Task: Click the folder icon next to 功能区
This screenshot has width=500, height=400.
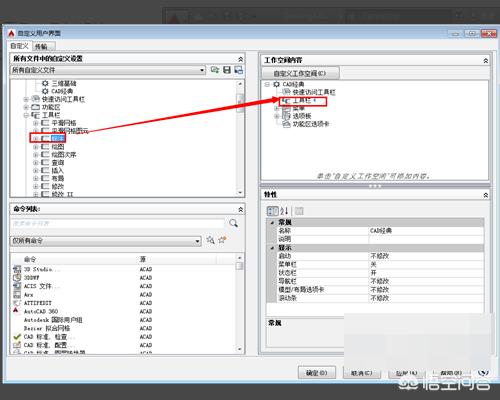Action: coord(36,107)
